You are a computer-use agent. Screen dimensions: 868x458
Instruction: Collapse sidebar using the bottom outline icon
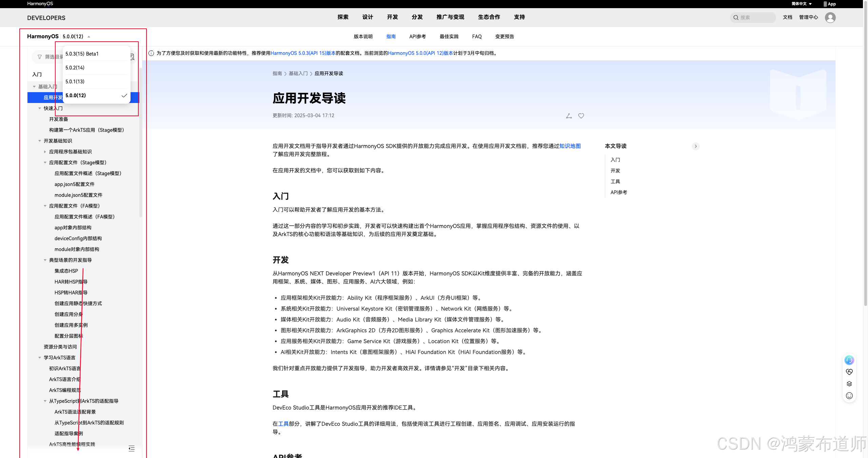point(132,449)
